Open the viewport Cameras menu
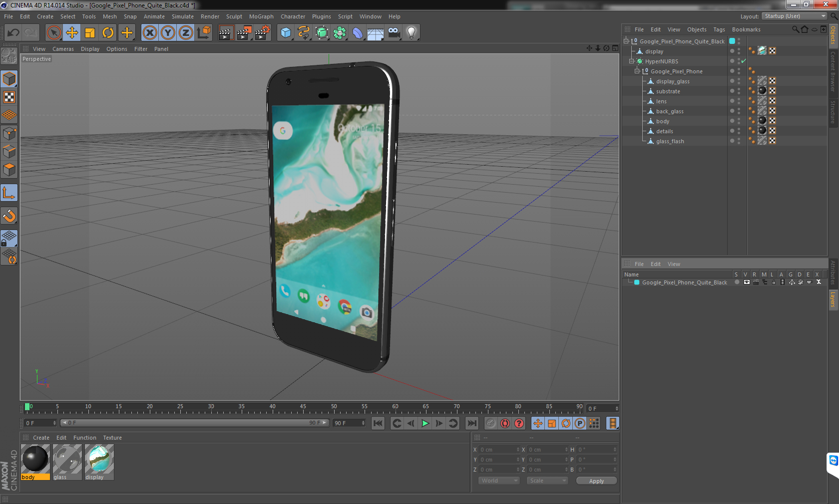This screenshot has width=839, height=504. pos(63,49)
